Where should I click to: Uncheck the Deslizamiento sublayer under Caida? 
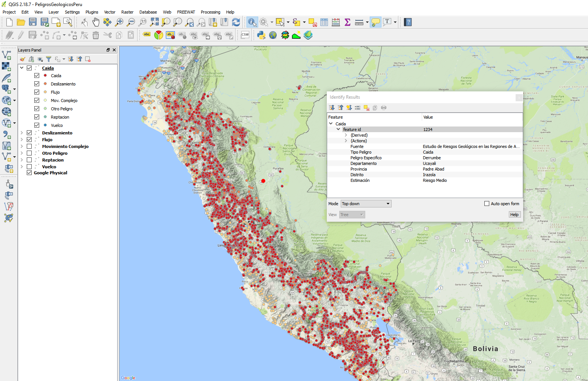click(37, 84)
